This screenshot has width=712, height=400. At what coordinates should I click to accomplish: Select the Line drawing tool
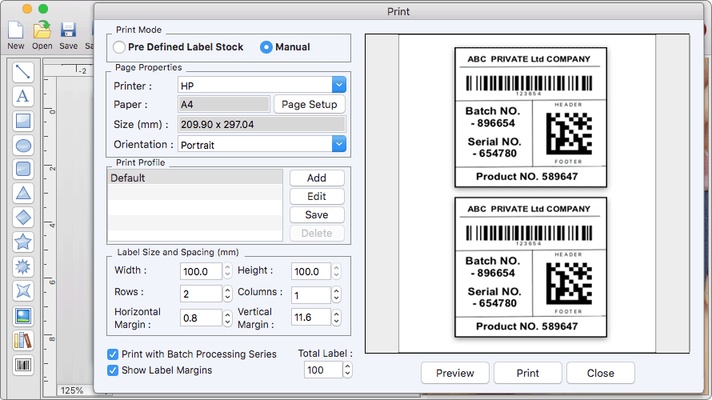[23, 72]
